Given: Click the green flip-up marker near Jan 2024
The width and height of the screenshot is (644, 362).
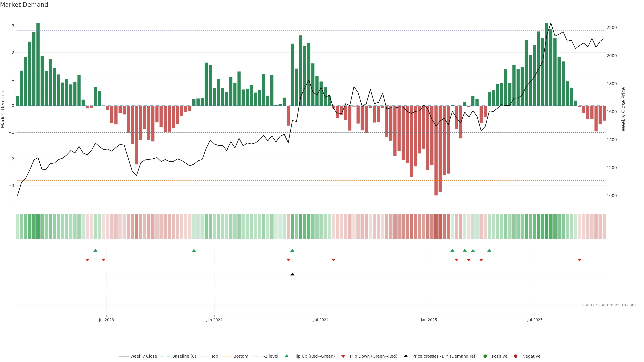Looking at the screenshot, I should (x=194, y=250).
